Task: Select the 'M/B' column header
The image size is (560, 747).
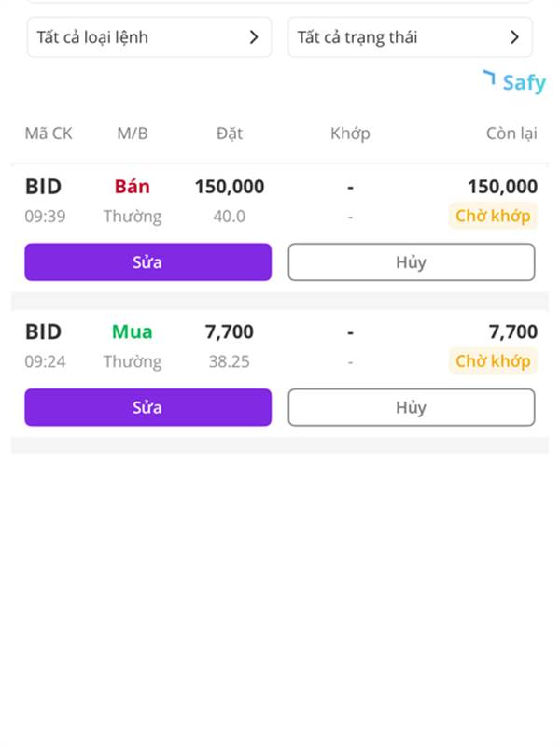Action: coord(133,134)
